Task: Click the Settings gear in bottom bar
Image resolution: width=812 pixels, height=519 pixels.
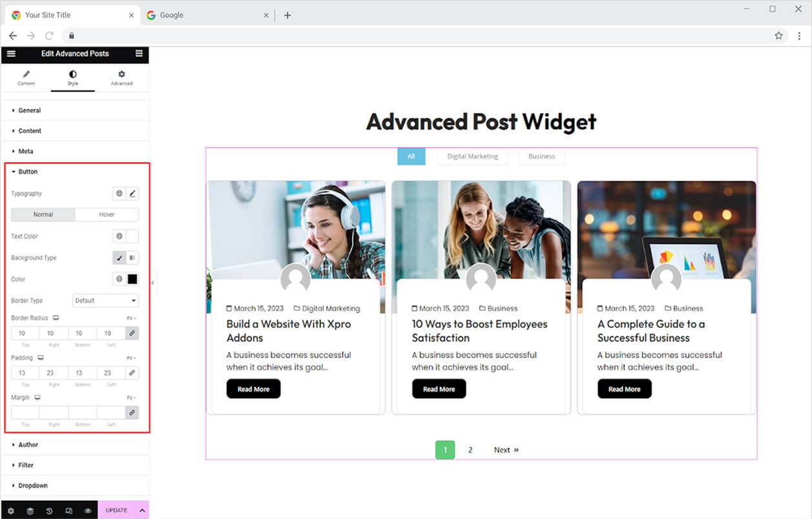Action: (x=11, y=511)
